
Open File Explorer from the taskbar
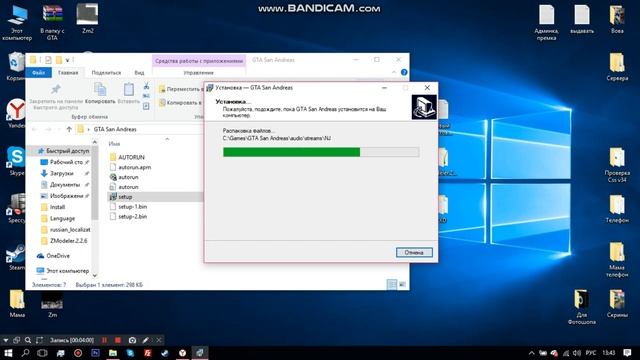pos(113,353)
